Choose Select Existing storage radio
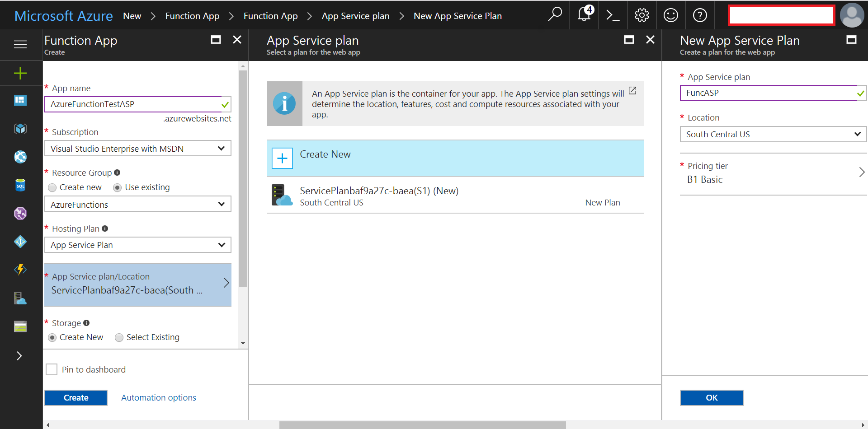868x429 pixels. (119, 337)
